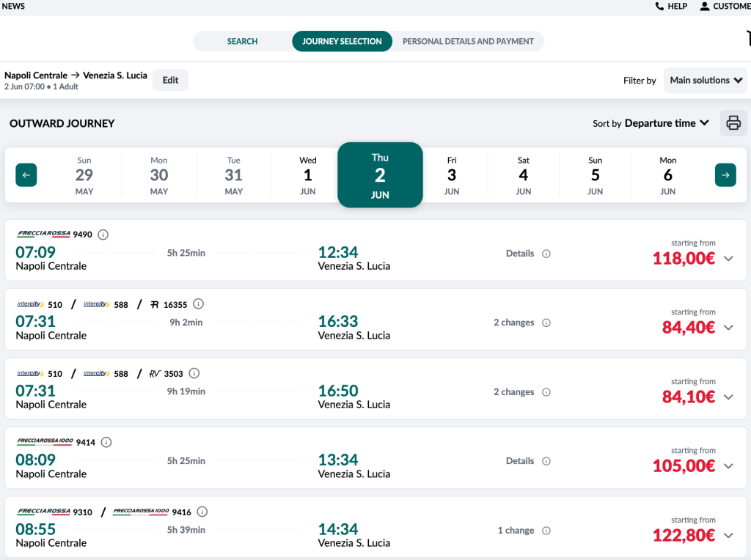Go to previous dates with left arrow
The height and width of the screenshot is (560, 751).
[x=26, y=175]
